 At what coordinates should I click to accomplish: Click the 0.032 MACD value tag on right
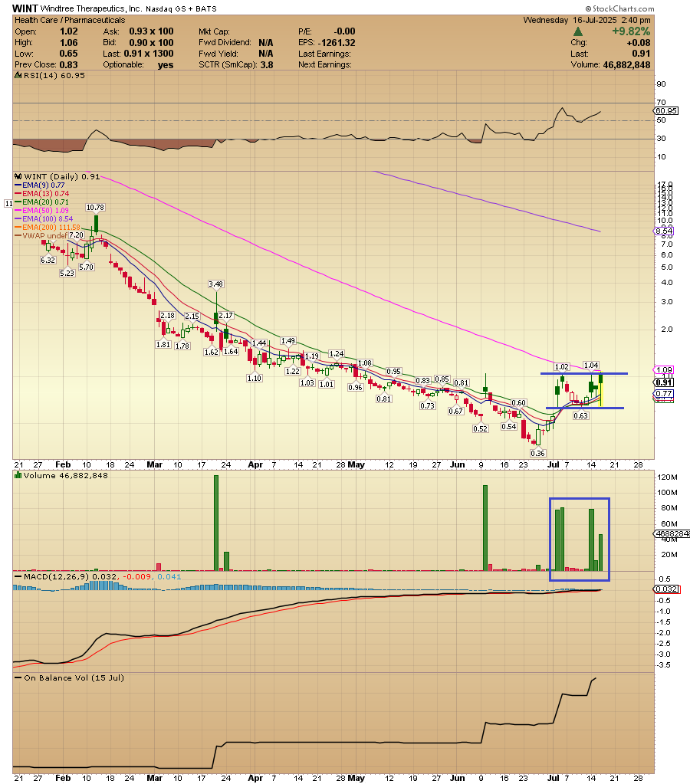(666, 589)
